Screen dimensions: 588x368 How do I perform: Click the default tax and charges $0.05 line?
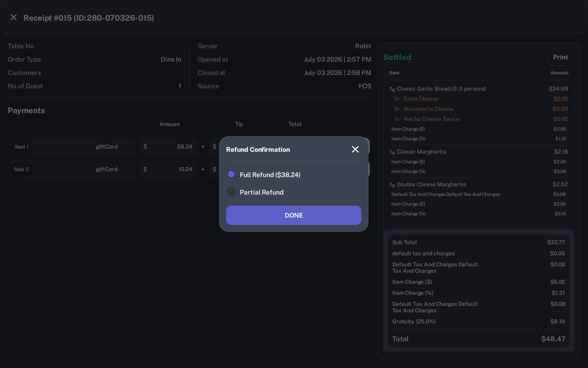pyautogui.click(x=479, y=253)
